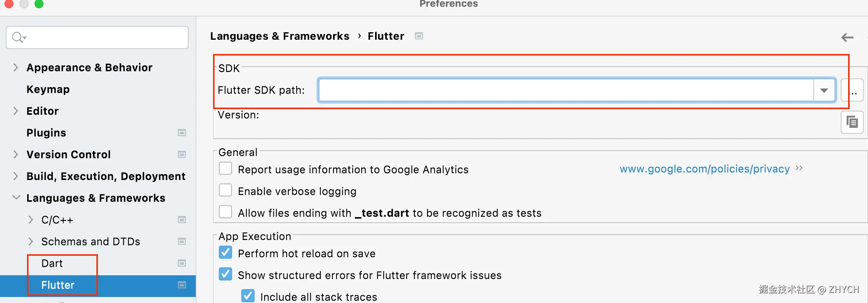
Task: Expand the Appearance & Behavior section
Action: click(15, 67)
